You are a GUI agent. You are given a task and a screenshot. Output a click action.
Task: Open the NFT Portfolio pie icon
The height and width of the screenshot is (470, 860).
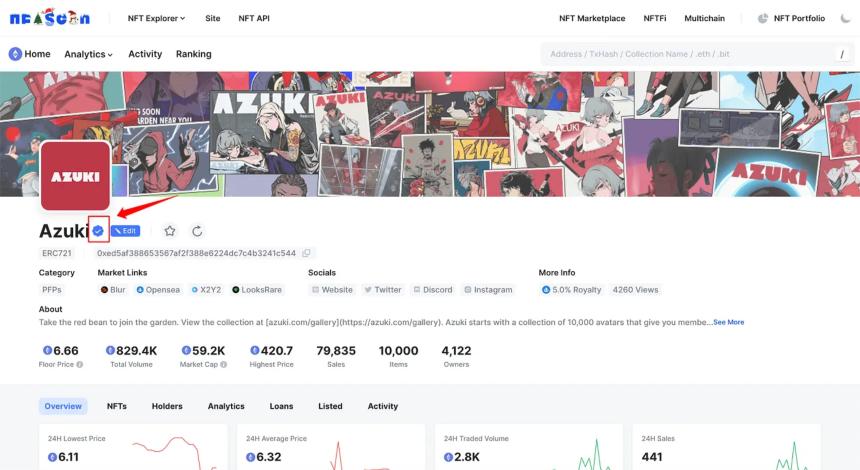(x=763, y=18)
